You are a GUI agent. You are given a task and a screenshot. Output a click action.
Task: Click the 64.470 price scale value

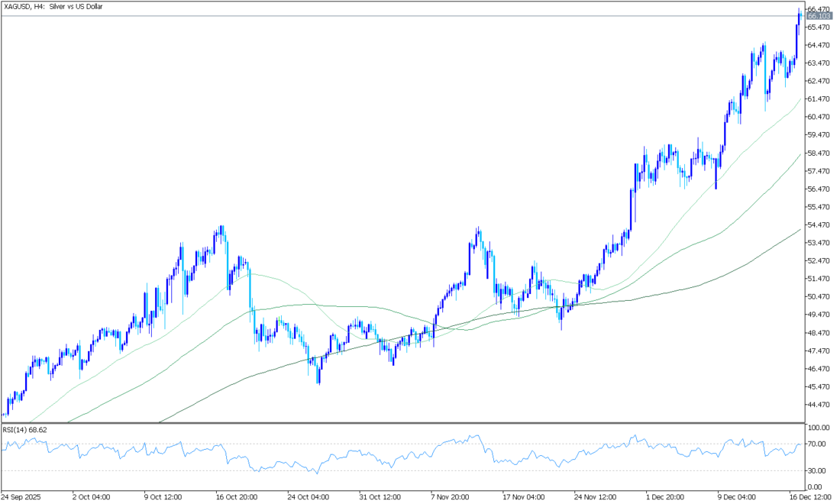point(819,45)
